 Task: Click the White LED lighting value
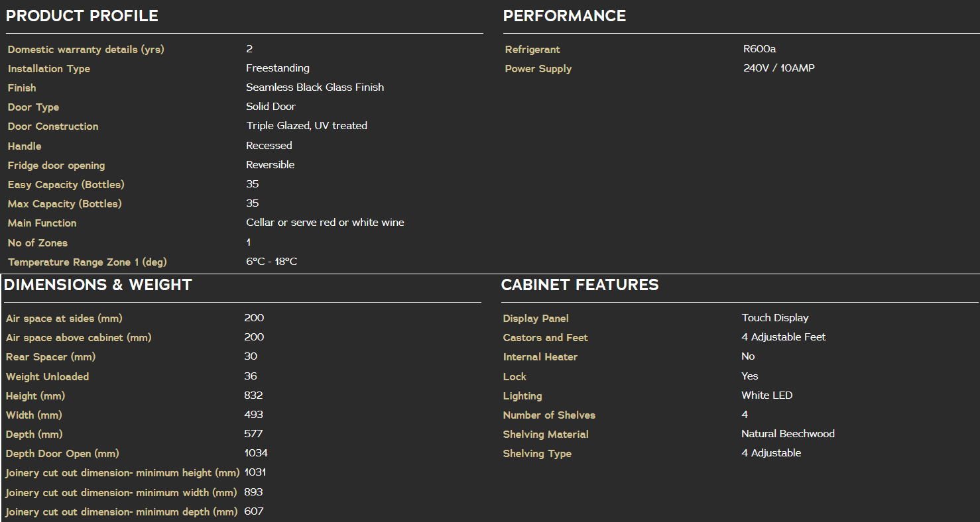click(766, 395)
